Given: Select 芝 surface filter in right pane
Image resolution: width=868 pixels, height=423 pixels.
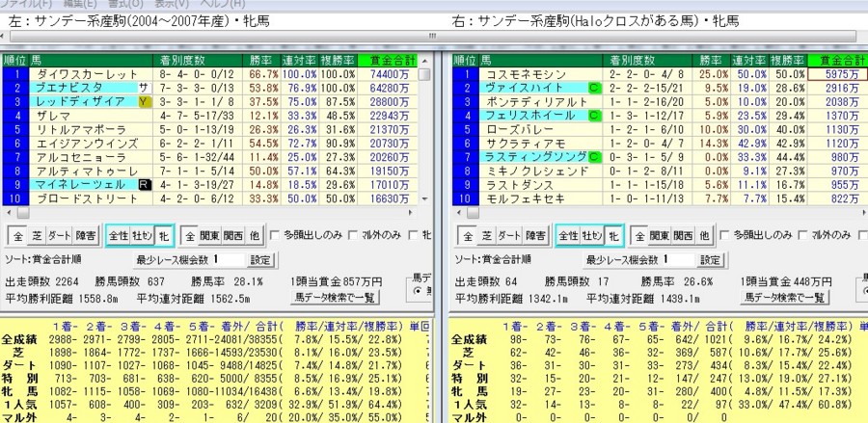Looking at the screenshot, I should point(487,236).
